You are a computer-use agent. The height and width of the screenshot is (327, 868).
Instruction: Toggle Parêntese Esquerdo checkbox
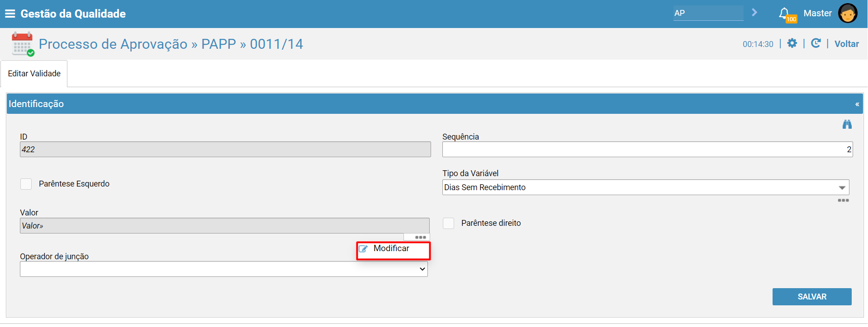pyautogui.click(x=26, y=184)
